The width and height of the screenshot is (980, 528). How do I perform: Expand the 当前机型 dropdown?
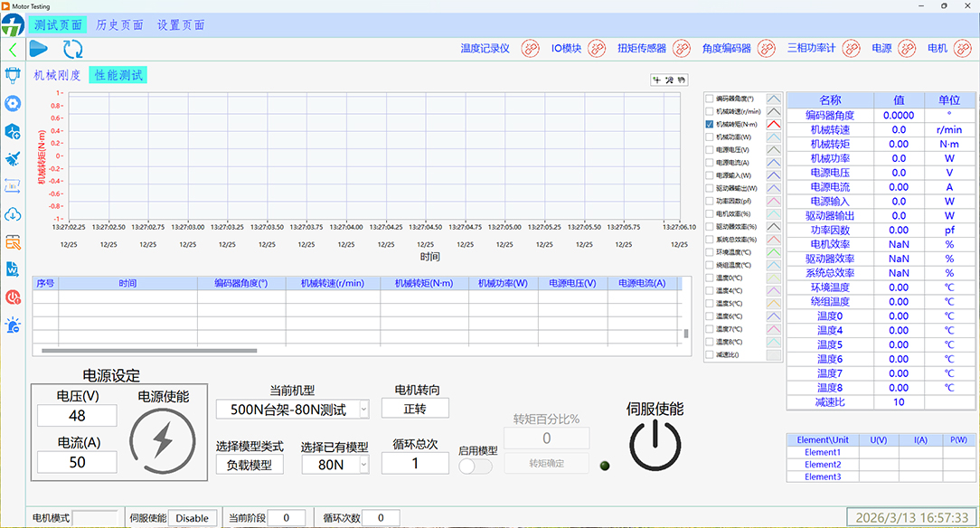pyautogui.click(x=363, y=410)
